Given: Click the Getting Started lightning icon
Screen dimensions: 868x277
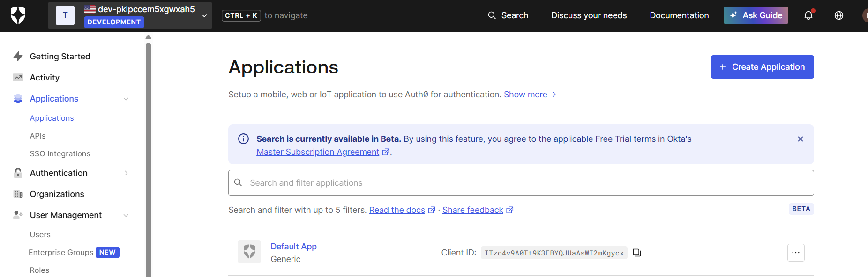Looking at the screenshot, I should coord(18,57).
